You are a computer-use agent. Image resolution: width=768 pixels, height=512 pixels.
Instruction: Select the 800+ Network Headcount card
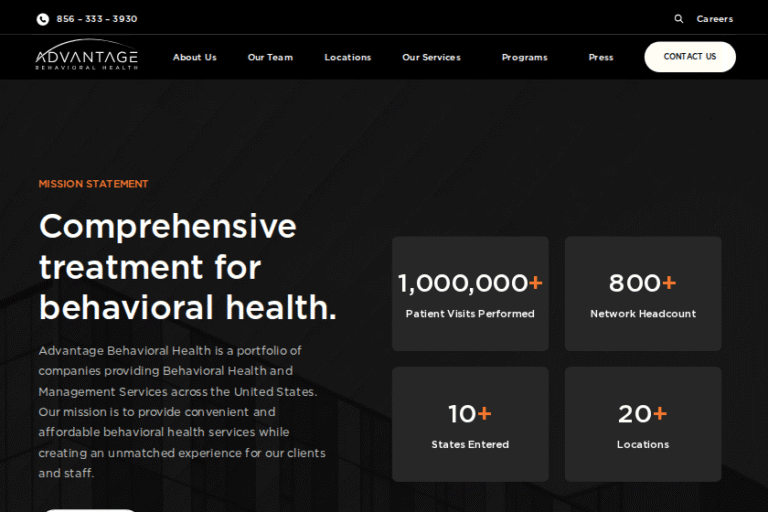click(642, 294)
